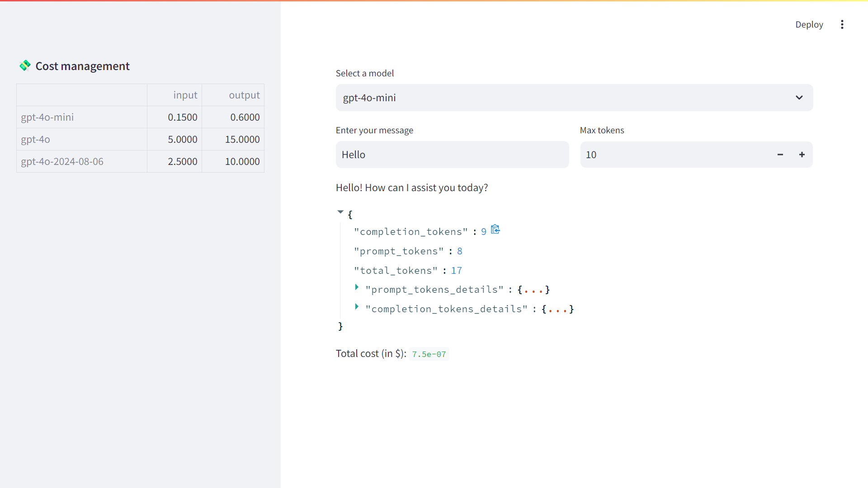Click the output column header
The image size is (868, 488).
pyautogui.click(x=233, y=95)
